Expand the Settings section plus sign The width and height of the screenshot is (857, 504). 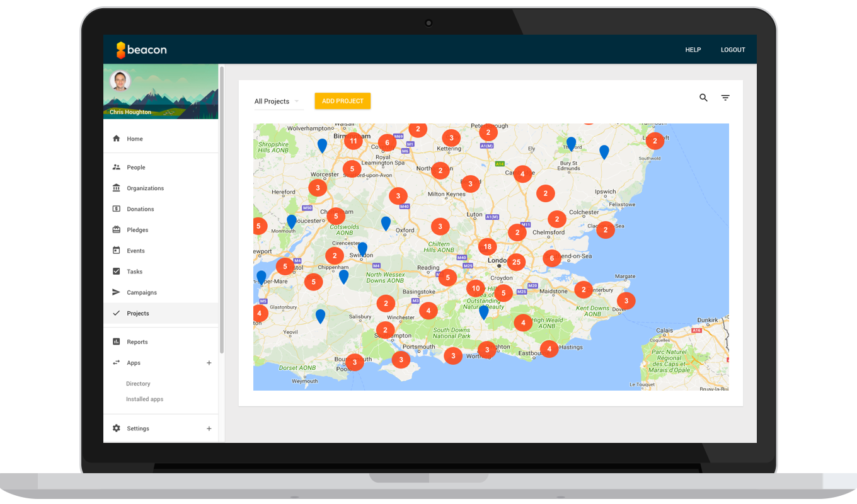(209, 428)
